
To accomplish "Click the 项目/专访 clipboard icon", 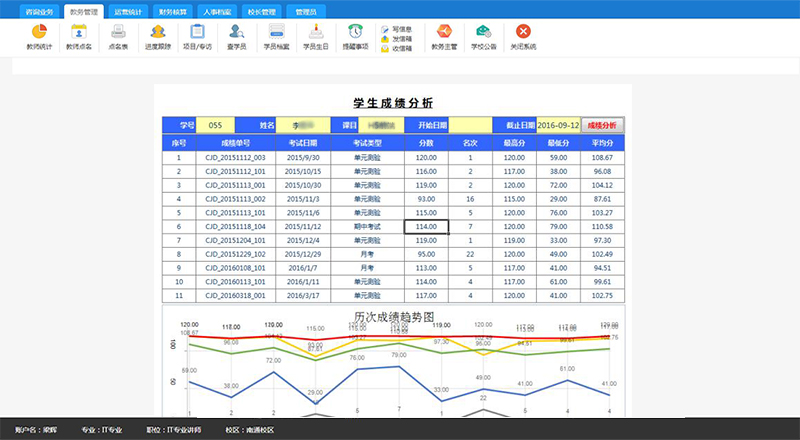I will tap(197, 33).
